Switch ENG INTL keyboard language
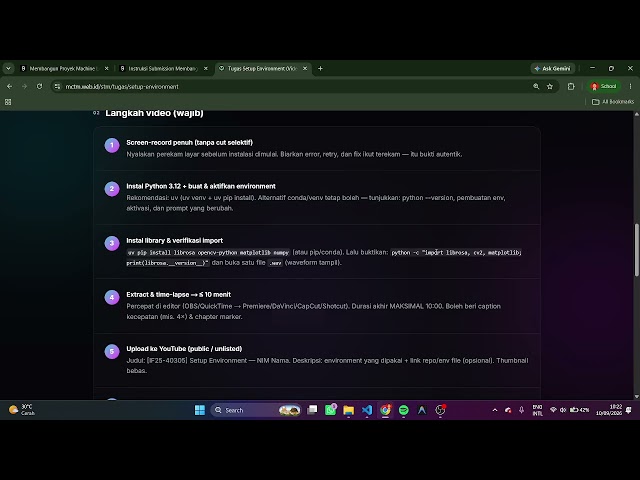Image resolution: width=640 pixels, height=480 pixels. [538, 410]
